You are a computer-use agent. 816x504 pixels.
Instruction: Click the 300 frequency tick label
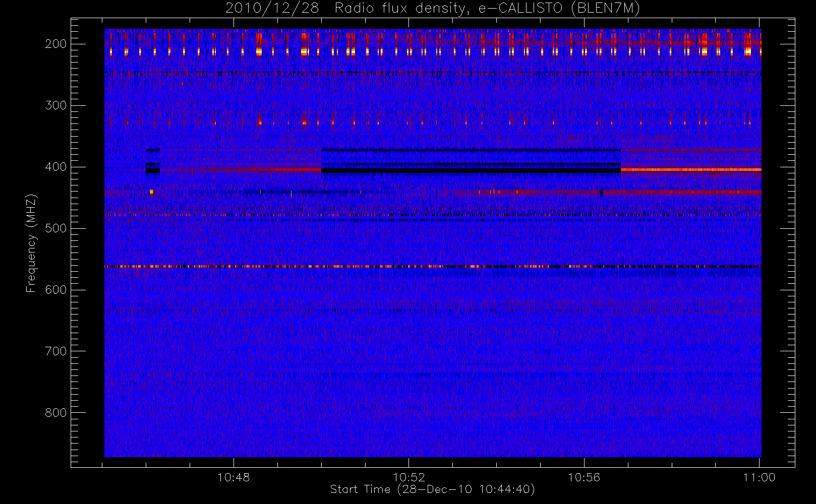point(55,105)
